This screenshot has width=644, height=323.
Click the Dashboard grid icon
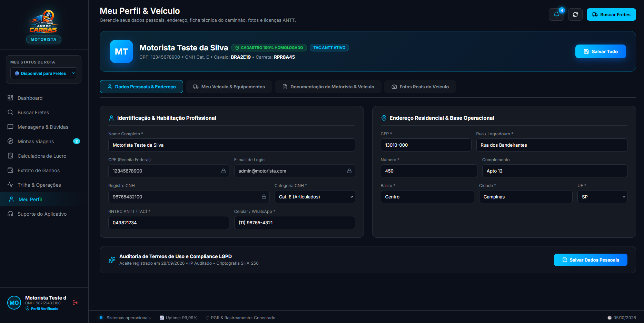[x=10, y=98]
